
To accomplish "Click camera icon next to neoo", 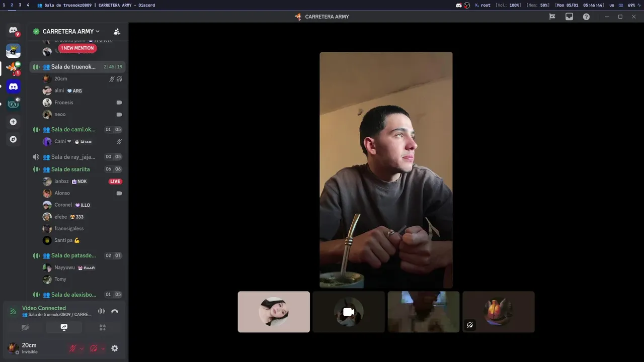I will tap(119, 115).
